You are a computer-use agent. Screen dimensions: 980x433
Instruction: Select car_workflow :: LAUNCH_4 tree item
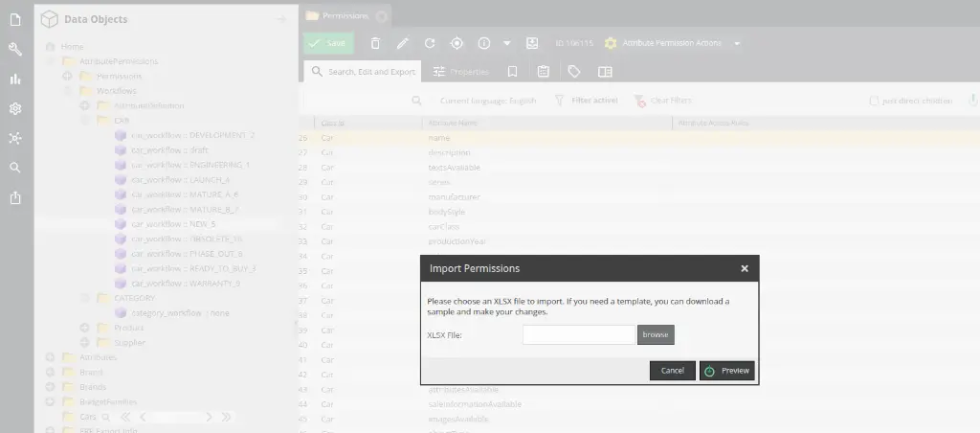click(180, 179)
